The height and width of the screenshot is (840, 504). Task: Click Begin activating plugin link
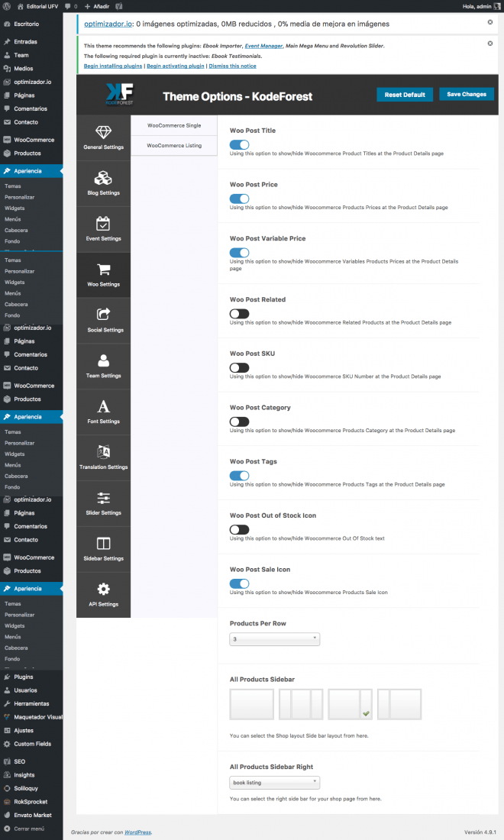(x=176, y=66)
